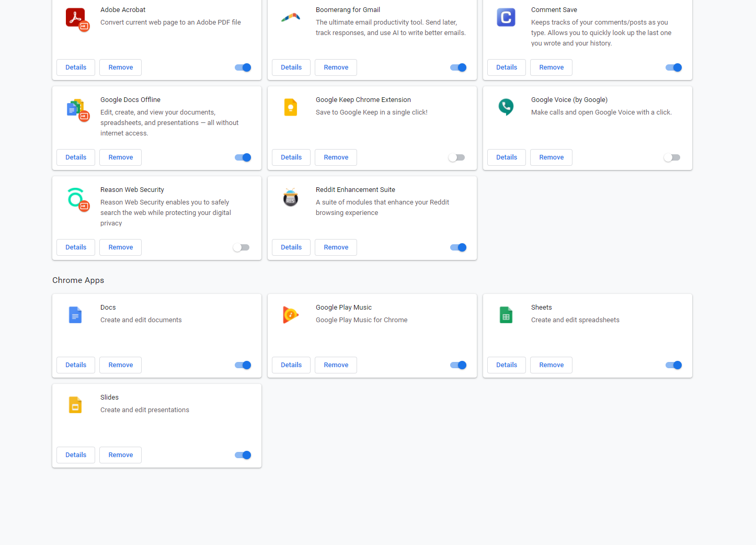The height and width of the screenshot is (545, 756).
Task: Click the Reddit Enhancement Suite icon
Action: click(291, 198)
